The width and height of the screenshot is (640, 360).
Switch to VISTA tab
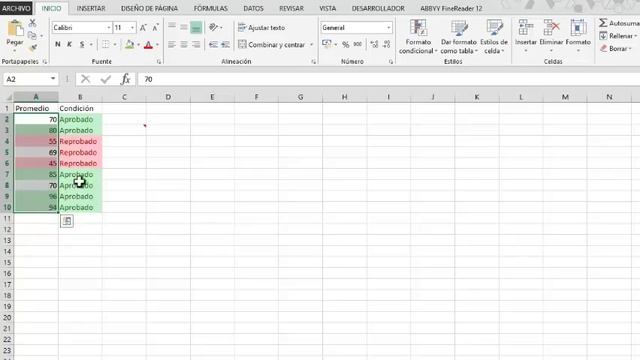328,8
